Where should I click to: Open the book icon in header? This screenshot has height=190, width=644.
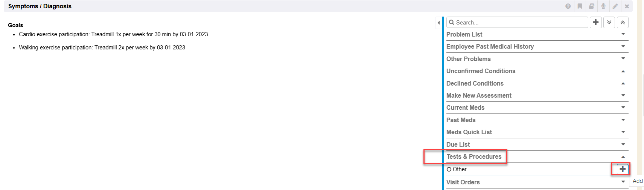tap(591, 6)
